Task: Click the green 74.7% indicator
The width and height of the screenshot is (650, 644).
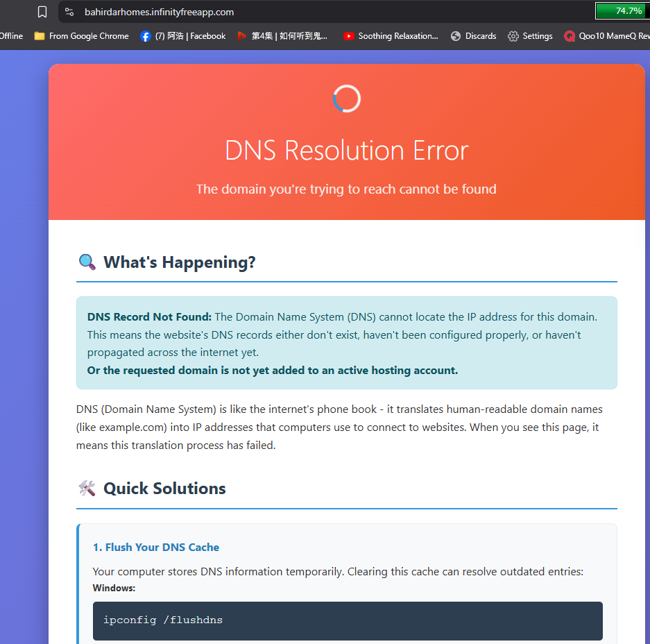Action: (620, 11)
